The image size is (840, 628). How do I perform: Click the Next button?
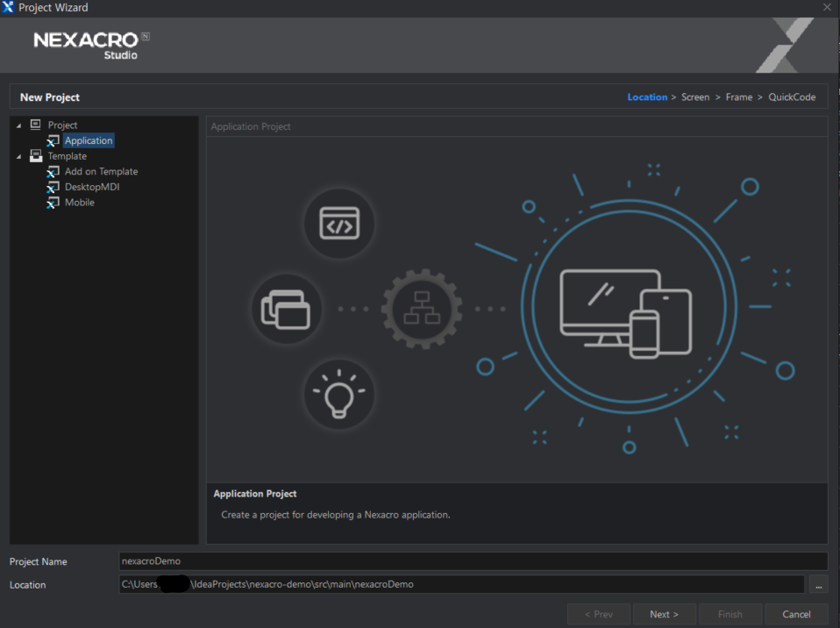665,614
